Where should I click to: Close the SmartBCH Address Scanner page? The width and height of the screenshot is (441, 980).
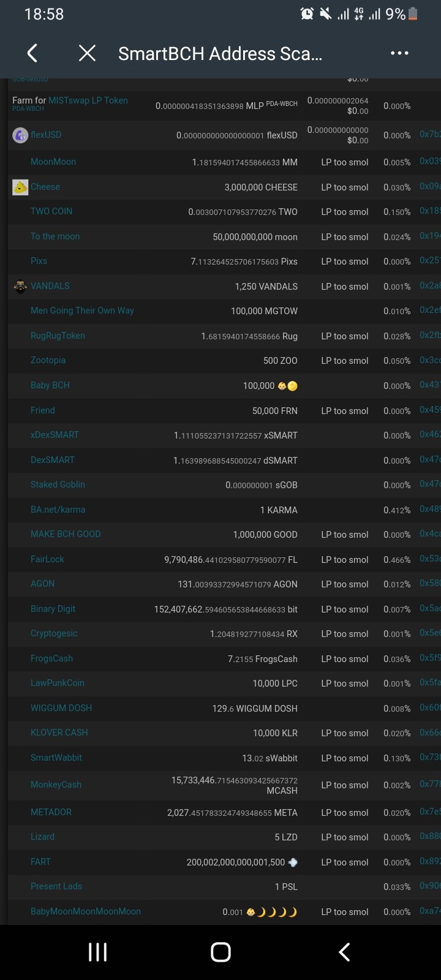click(x=88, y=53)
